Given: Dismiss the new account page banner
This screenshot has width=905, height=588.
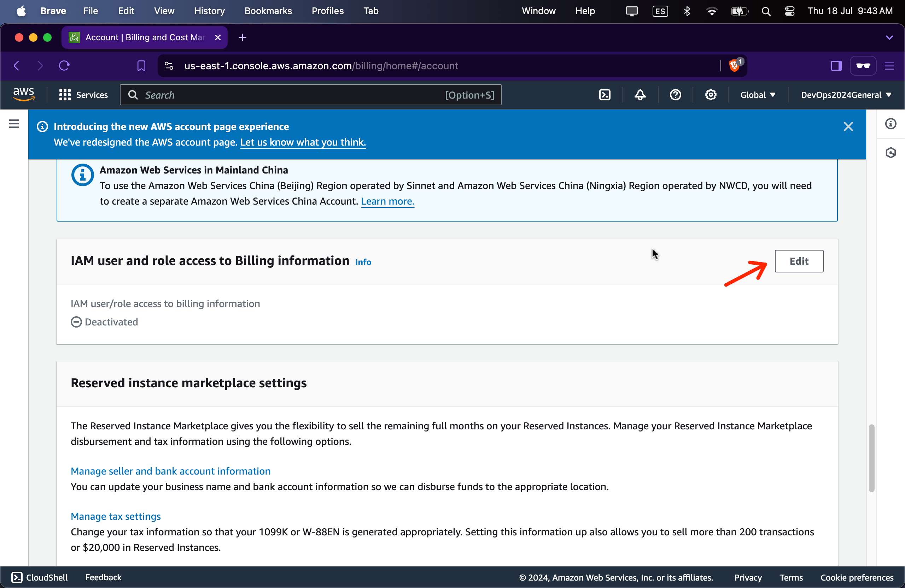Looking at the screenshot, I should [x=848, y=127].
